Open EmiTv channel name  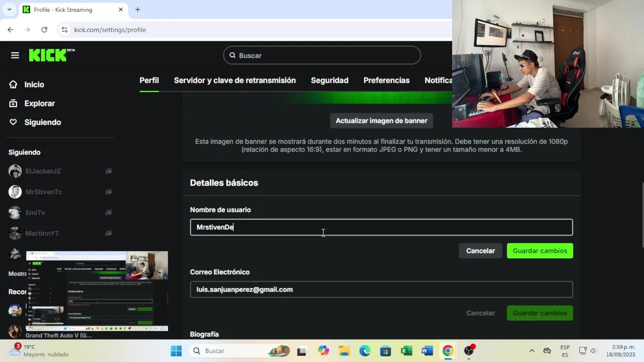(x=35, y=213)
